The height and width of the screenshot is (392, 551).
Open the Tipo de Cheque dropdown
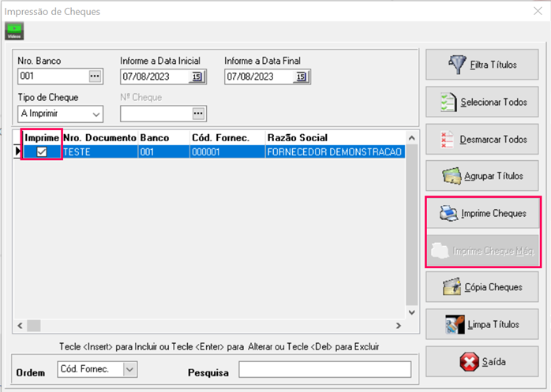point(96,114)
